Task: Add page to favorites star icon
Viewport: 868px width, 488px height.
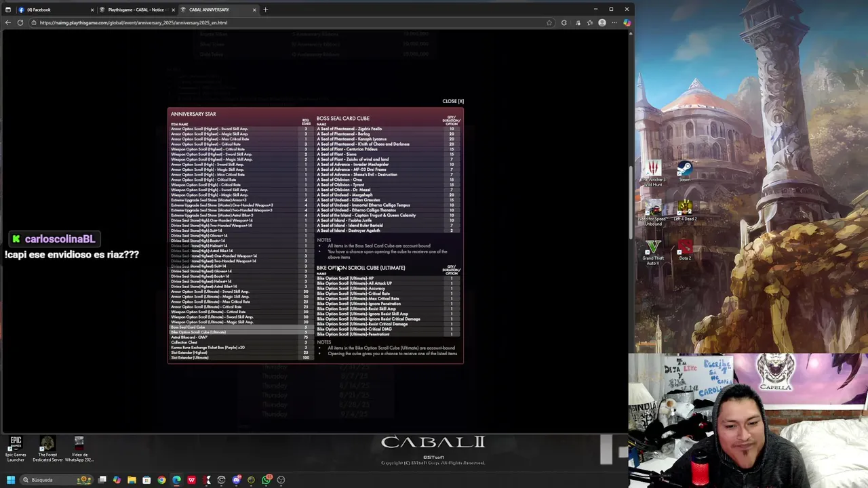Action: (549, 22)
